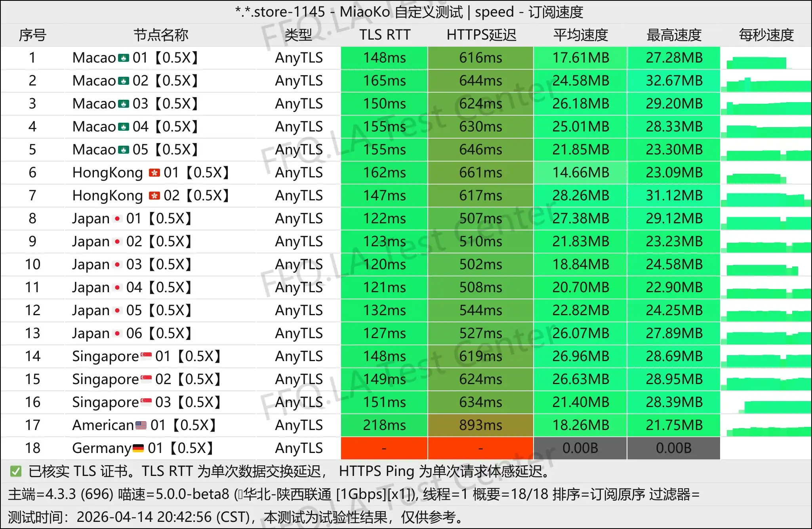
Task: Click the Hong Kong flag in HongKong 01 row
Action: [154, 173]
